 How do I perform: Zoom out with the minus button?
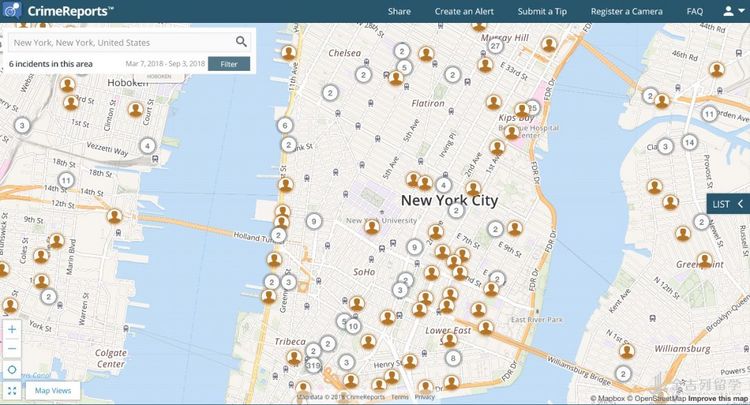[x=12, y=348]
